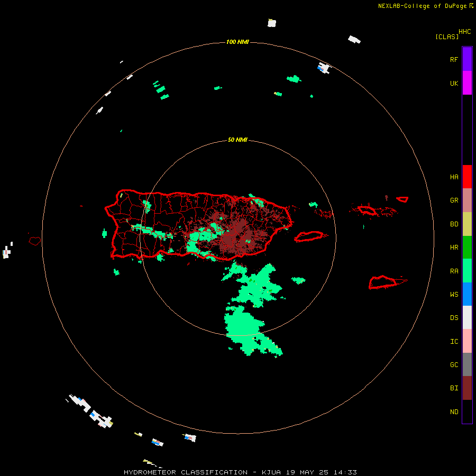This screenshot has height=476, width=476.
Task: Click the UK magenta color swatch
Action: click(467, 83)
